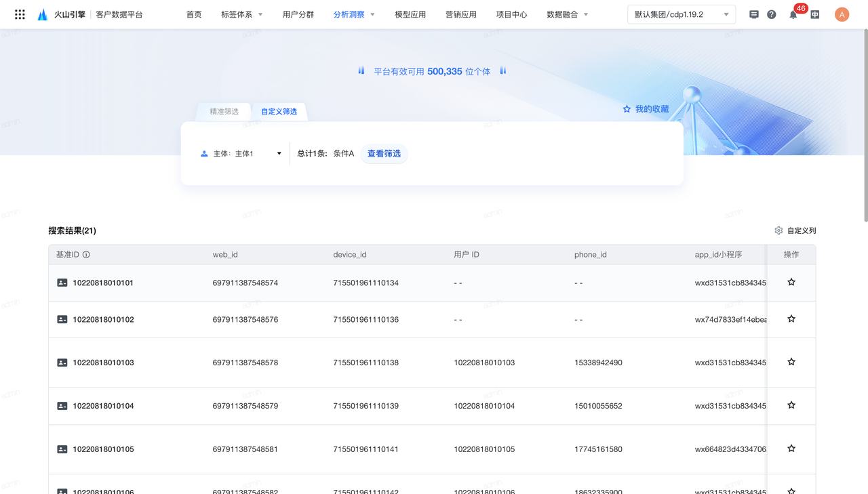
Task: Open 项目中心 in top navigation
Action: coord(511,14)
